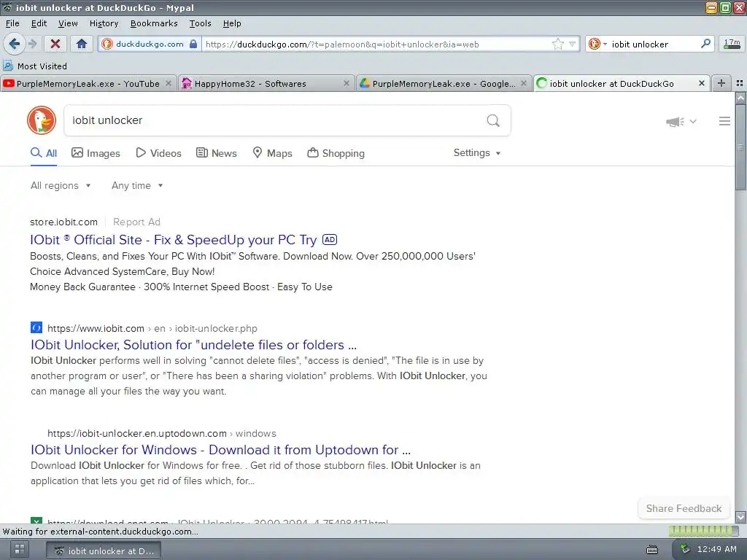The height and width of the screenshot is (560, 747).
Task: Open the History menu
Action: pos(104,23)
